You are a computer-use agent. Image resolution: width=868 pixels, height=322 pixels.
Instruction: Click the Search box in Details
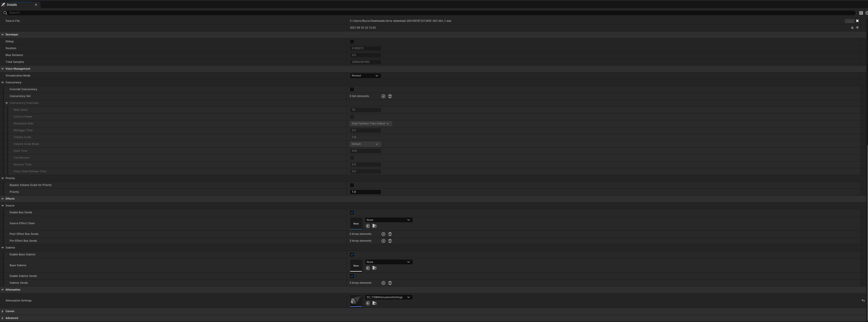click(x=428, y=13)
